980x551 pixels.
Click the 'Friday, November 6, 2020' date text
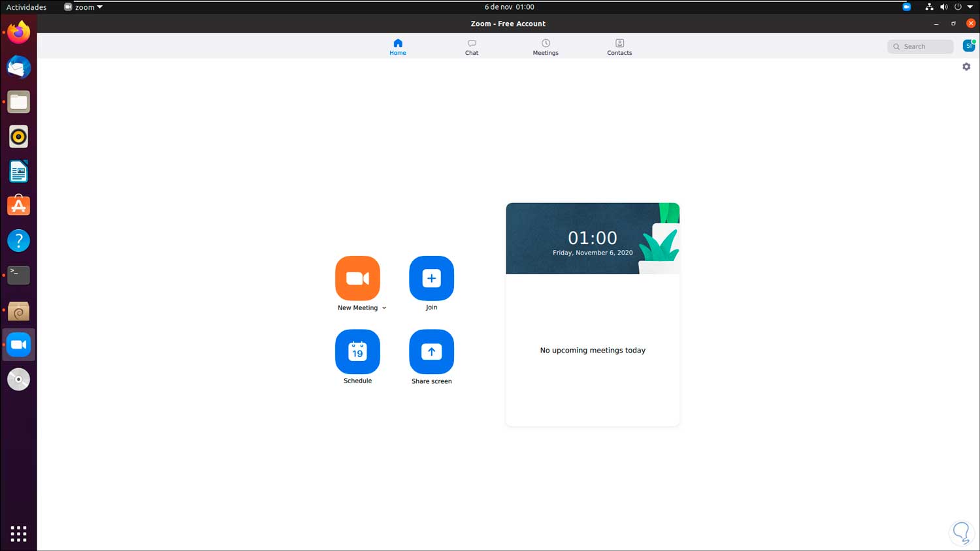coord(593,253)
